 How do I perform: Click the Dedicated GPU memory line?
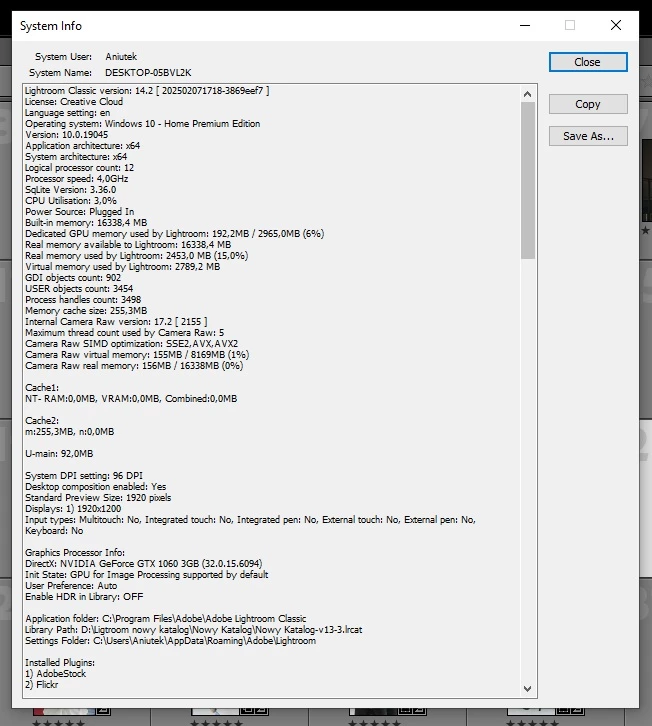point(175,234)
